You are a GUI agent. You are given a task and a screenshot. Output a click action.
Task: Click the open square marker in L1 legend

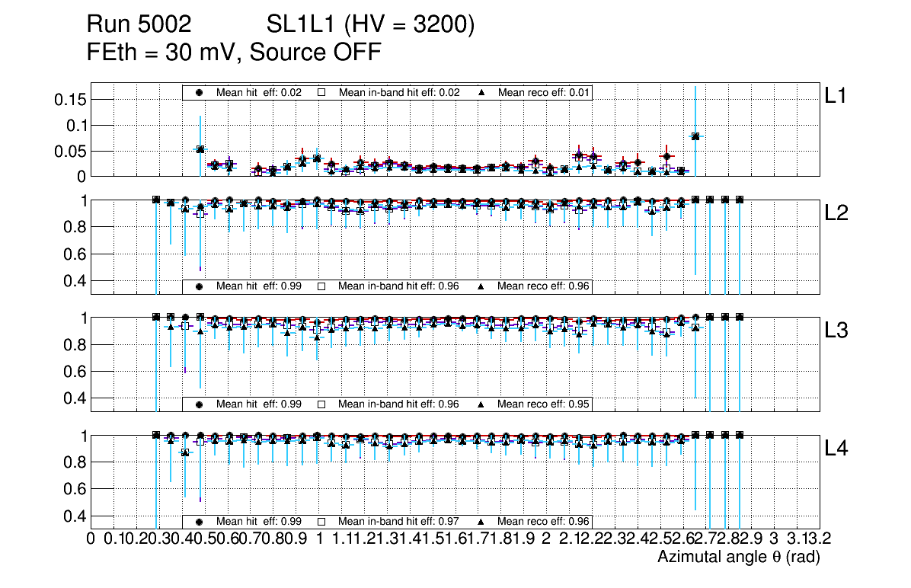[321, 92]
